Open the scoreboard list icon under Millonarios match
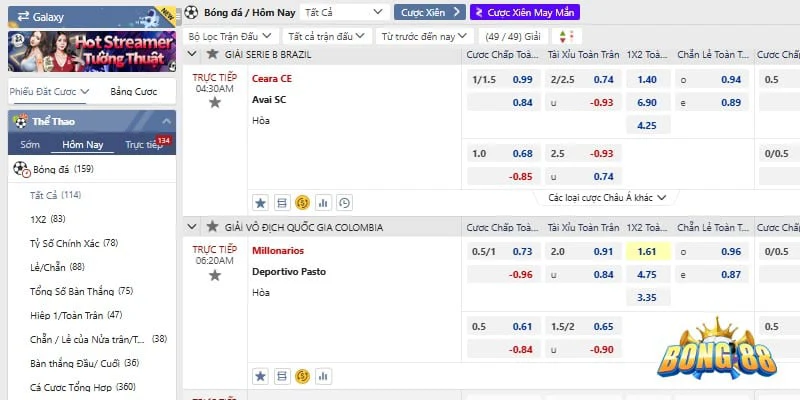This screenshot has width=800, height=400. coord(281,375)
